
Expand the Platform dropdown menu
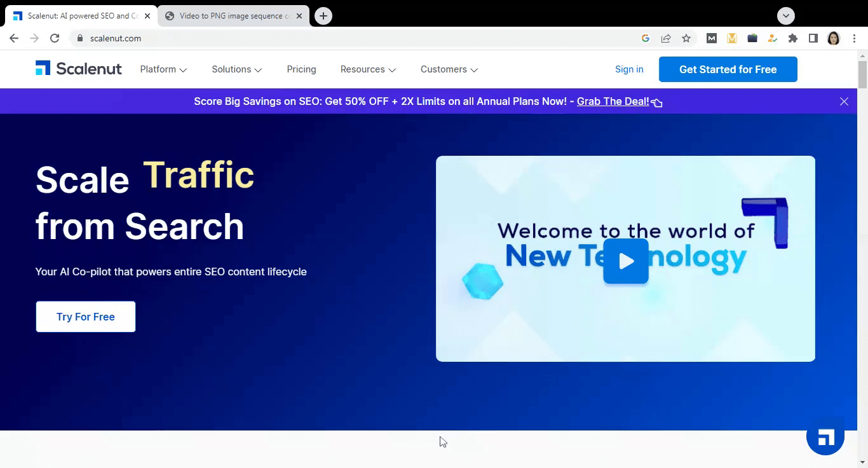pos(163,69)
